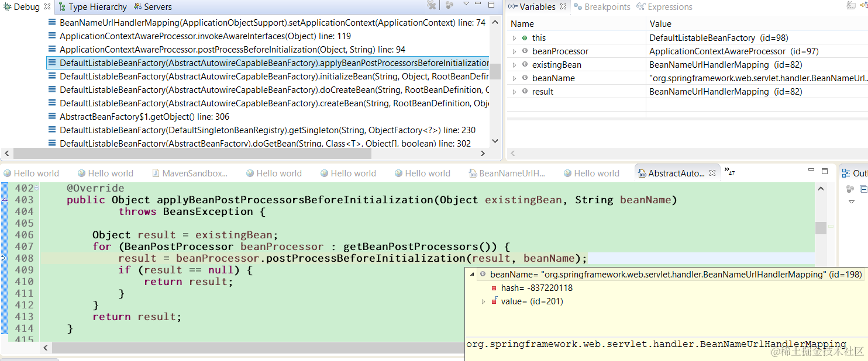Viewport: 868px width, 361px height.
Task: Click stack frame icon for initializeBean row
Action: (x=53, y=77)
